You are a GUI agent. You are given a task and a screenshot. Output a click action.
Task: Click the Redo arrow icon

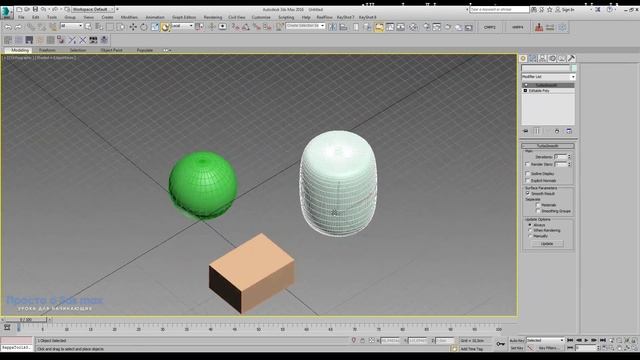point(18,27)
